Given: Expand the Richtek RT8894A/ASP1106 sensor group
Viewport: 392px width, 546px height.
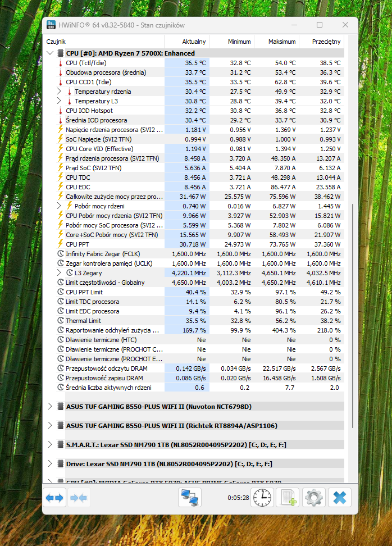Looking at the screenshot, I should click(50, 426).
